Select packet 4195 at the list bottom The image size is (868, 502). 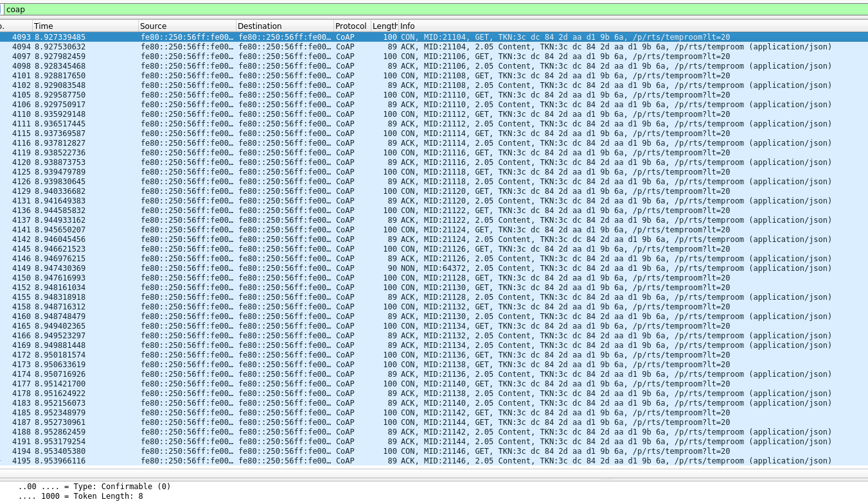point(257,461)
